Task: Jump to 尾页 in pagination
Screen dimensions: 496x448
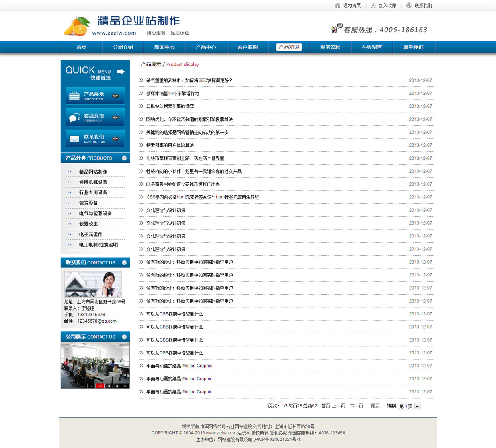Action: [375, 406]
